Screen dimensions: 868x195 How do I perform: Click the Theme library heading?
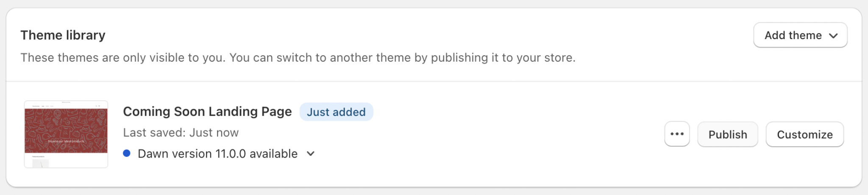point(63,35)
